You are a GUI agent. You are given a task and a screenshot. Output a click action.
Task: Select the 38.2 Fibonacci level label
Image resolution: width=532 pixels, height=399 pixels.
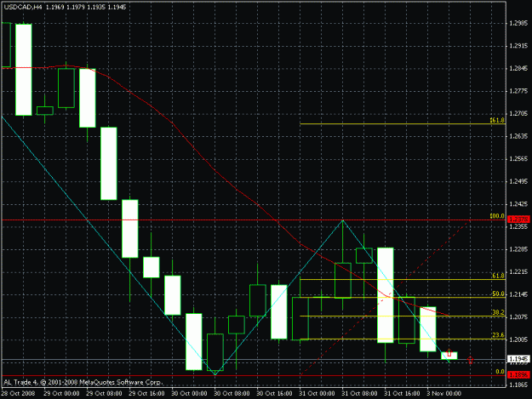tap(498, 312)
